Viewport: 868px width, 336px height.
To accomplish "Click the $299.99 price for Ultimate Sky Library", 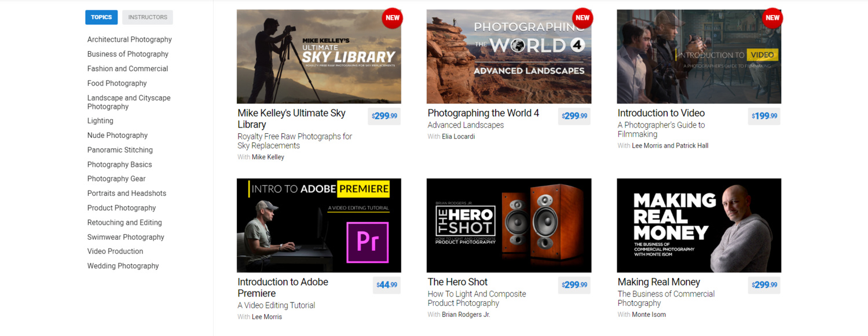I will pos(384,116).
